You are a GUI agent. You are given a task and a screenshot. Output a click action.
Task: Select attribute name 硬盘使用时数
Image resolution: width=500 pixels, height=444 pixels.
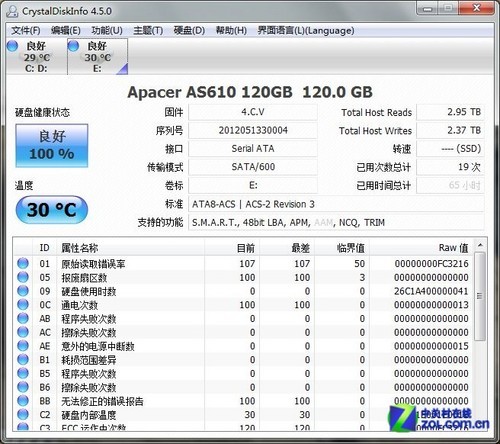[88, 291]
